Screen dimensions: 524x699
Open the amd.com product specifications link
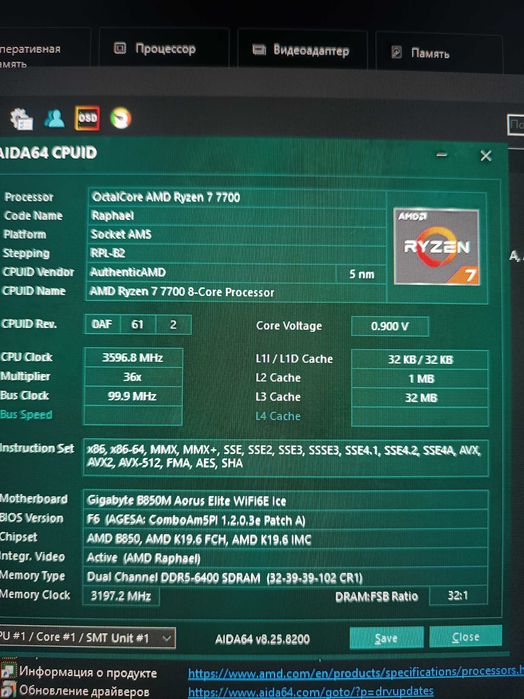pyautogui.click(x=355, y=672)
